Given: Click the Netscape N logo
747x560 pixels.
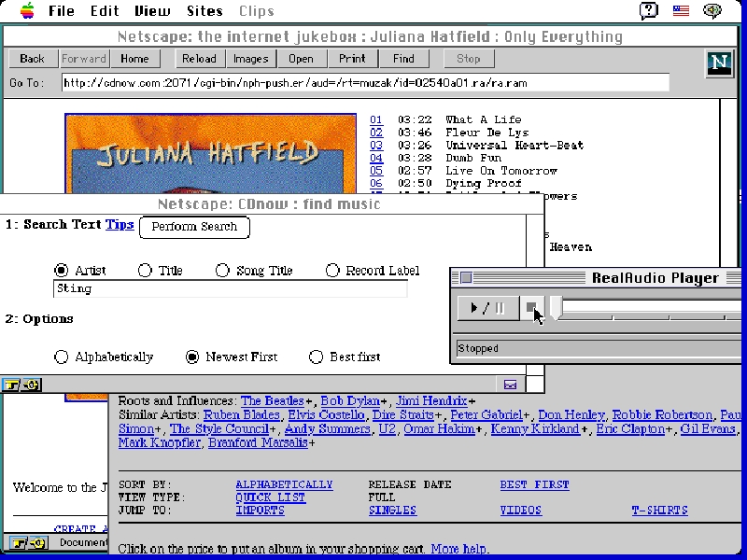Looking at the screenshot, I should coord(719,63).
